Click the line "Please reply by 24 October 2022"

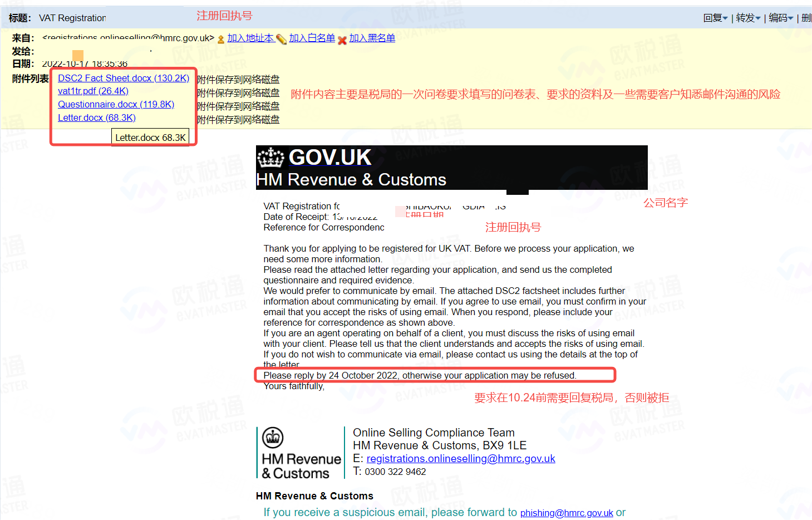(420, 375)
